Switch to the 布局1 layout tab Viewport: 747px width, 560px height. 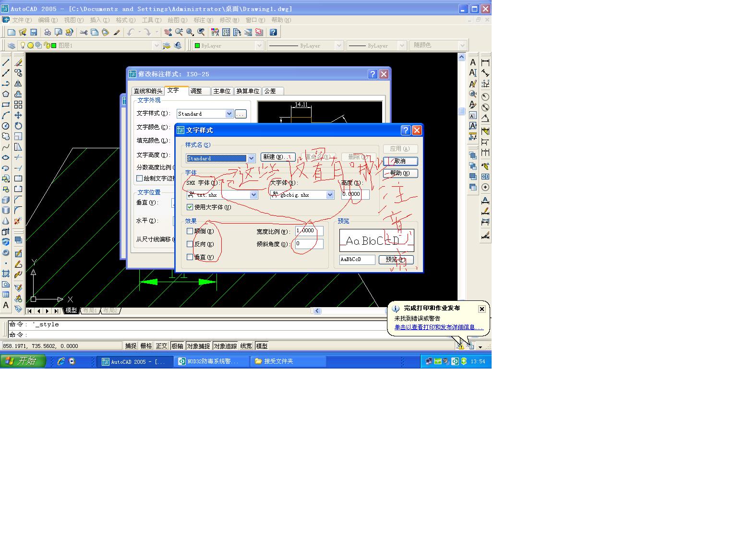(90, 310)
